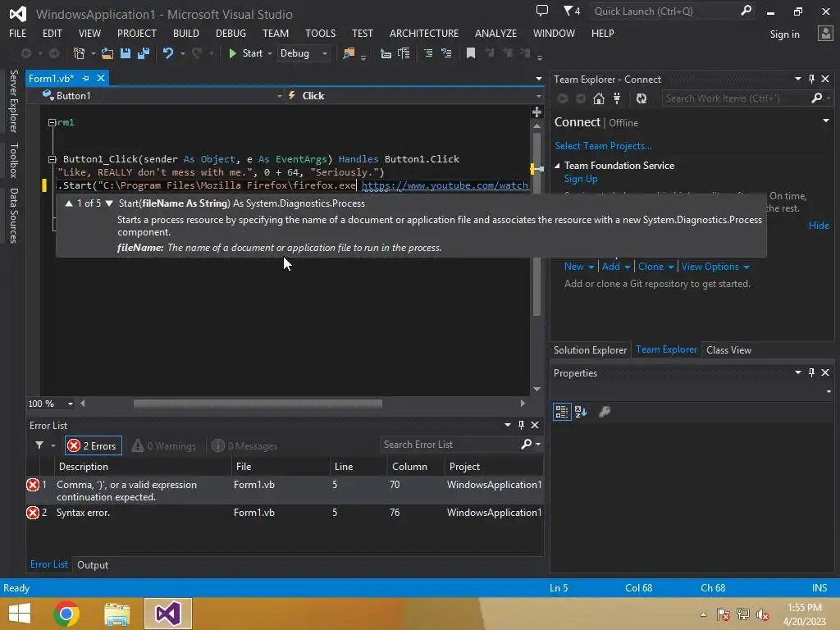Open the BUILD menu

tap(186, 33)
